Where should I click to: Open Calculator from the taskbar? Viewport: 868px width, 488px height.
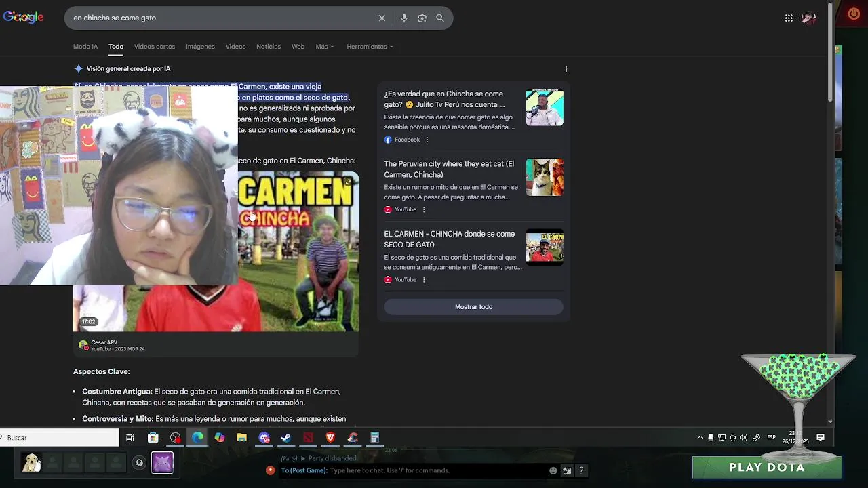click(x=374, y=438)
